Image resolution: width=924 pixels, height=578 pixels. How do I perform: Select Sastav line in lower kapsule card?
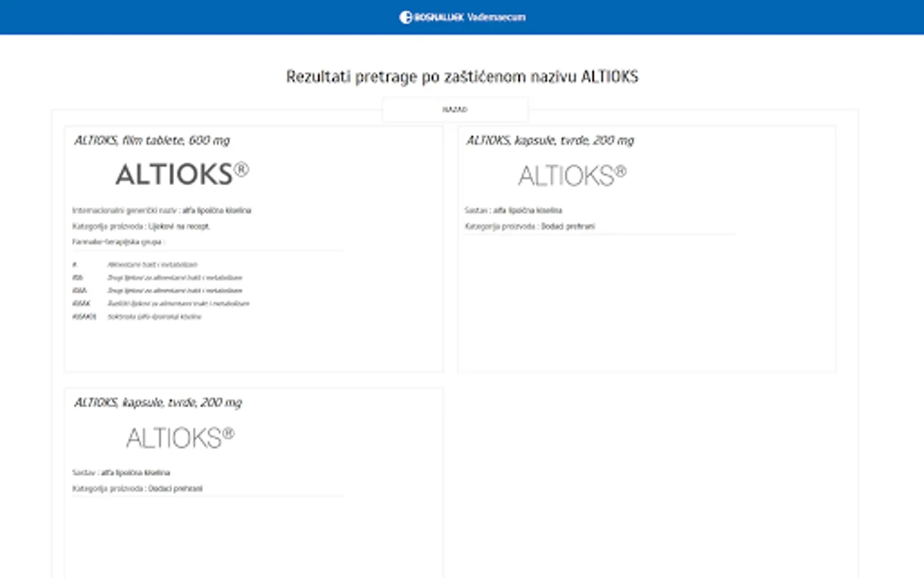pos(121,473)
